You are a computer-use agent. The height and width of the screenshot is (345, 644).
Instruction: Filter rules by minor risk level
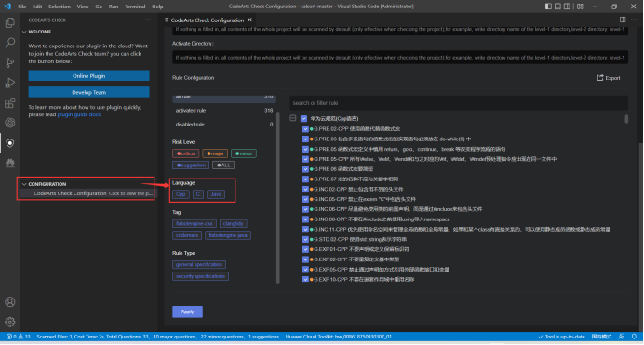244,153
